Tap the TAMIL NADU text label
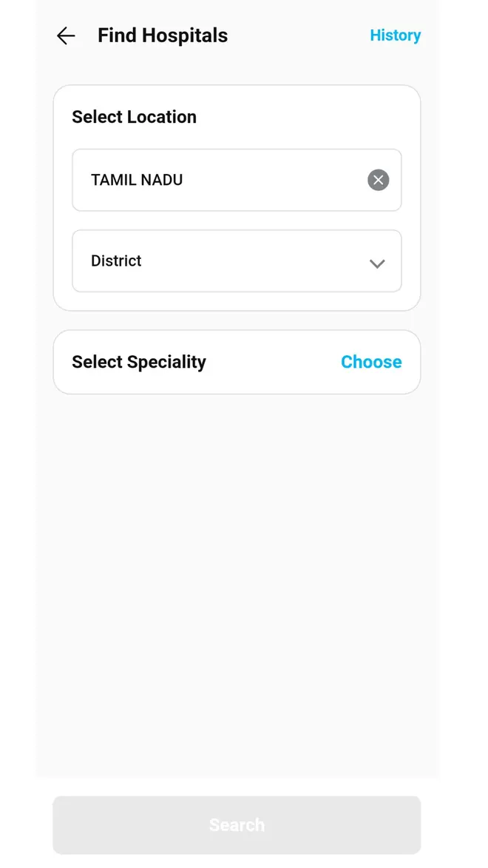Viewport: 488px width, 868px height. 137,180
